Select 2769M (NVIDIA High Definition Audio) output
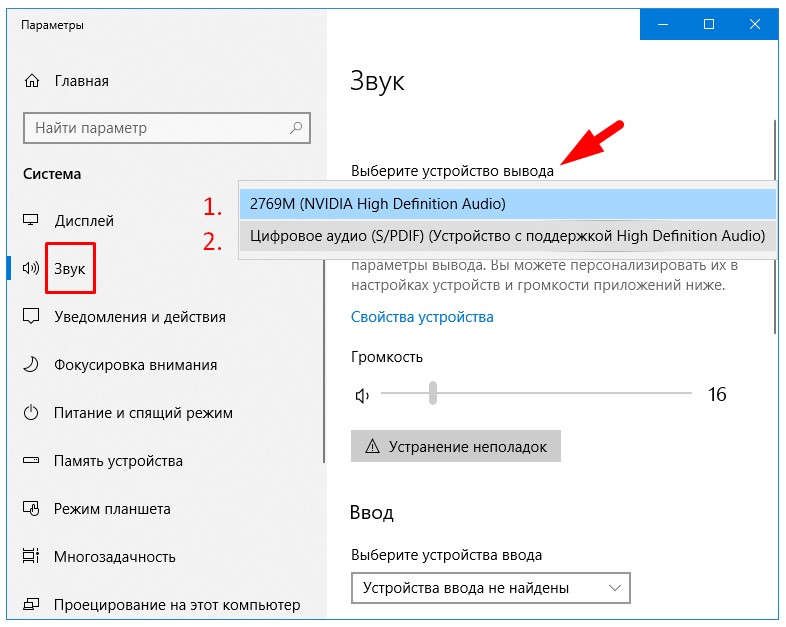Screen dimensions: 786x627 pos(508,204)
